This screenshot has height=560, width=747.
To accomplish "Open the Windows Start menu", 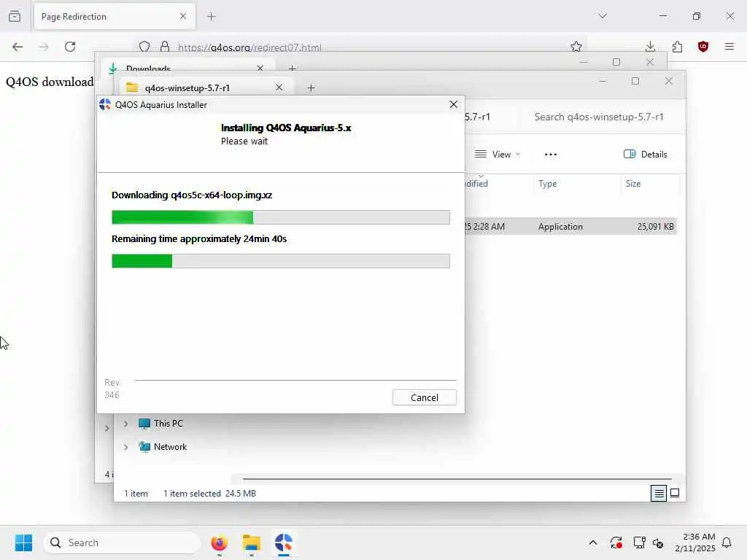I will 23,542.
